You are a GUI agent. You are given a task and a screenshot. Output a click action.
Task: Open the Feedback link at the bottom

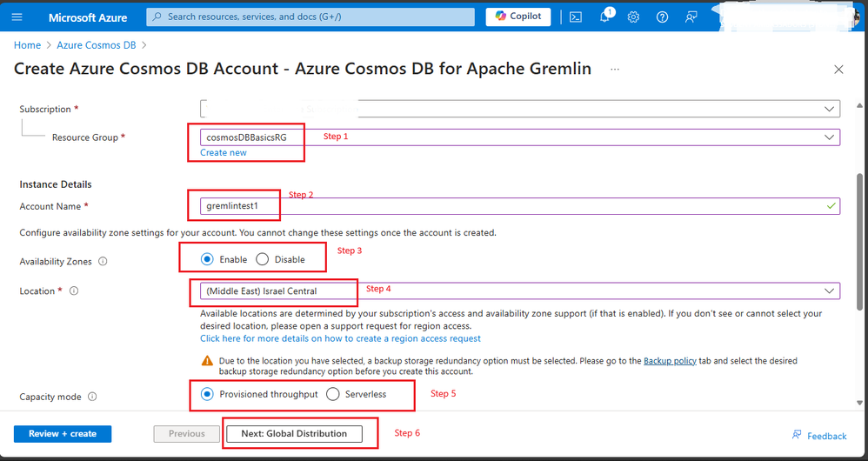(819, 436)
